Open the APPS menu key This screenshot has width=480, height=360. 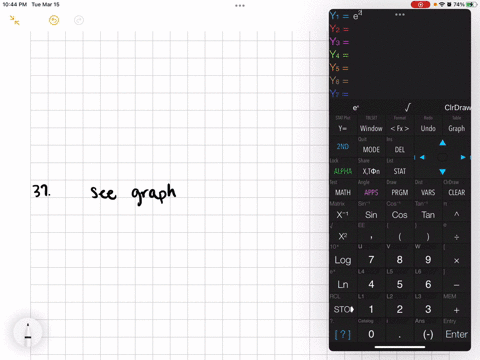371,193
